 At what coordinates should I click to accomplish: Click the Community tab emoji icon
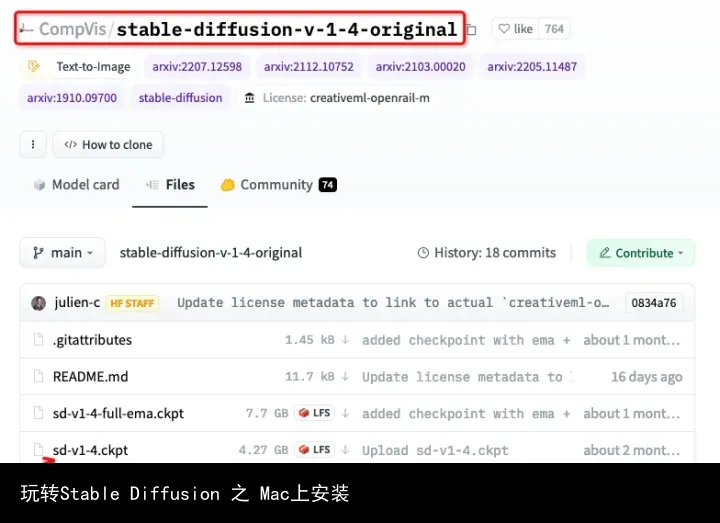(x=227, y=185)
